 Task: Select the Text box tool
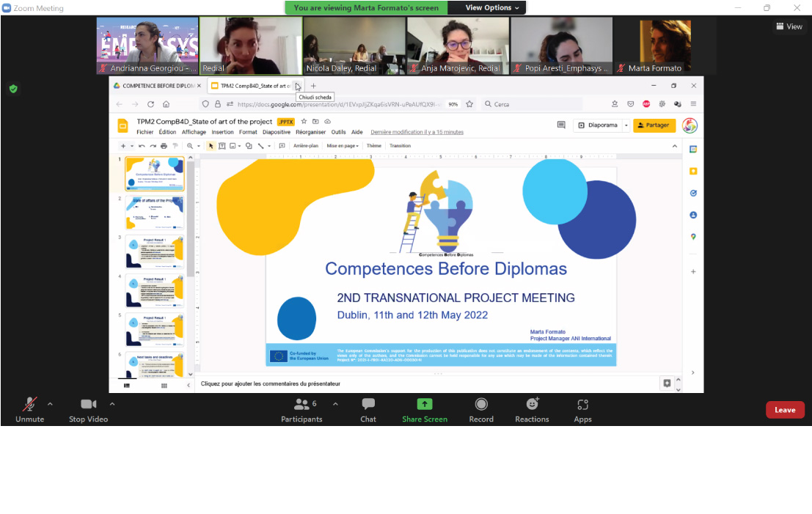click(x=222, y=146)
